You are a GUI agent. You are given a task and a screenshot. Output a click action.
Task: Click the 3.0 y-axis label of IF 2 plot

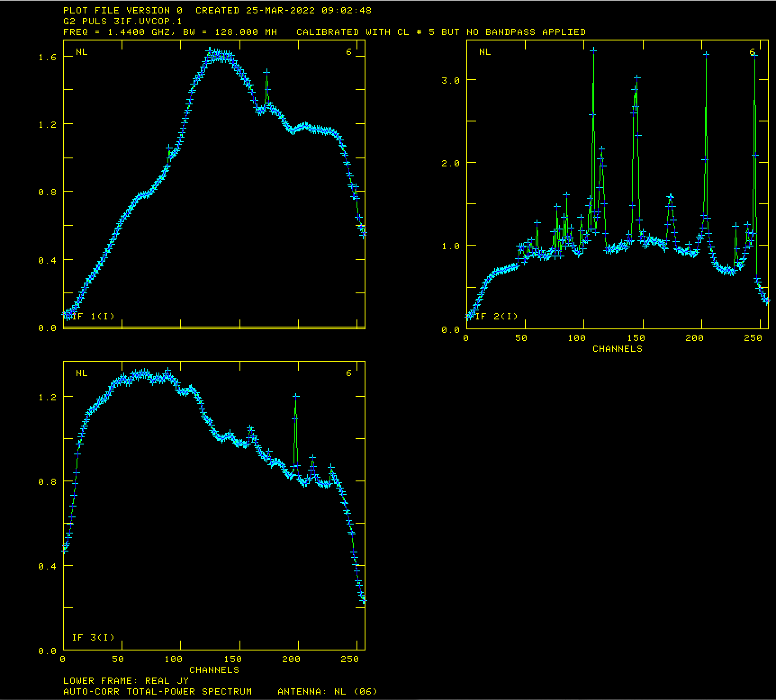tap(450, 81)
